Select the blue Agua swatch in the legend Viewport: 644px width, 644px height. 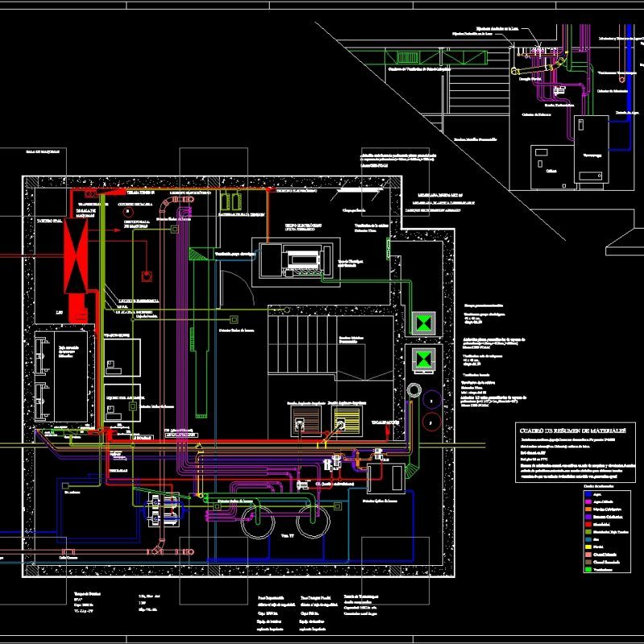coord(588,494)
